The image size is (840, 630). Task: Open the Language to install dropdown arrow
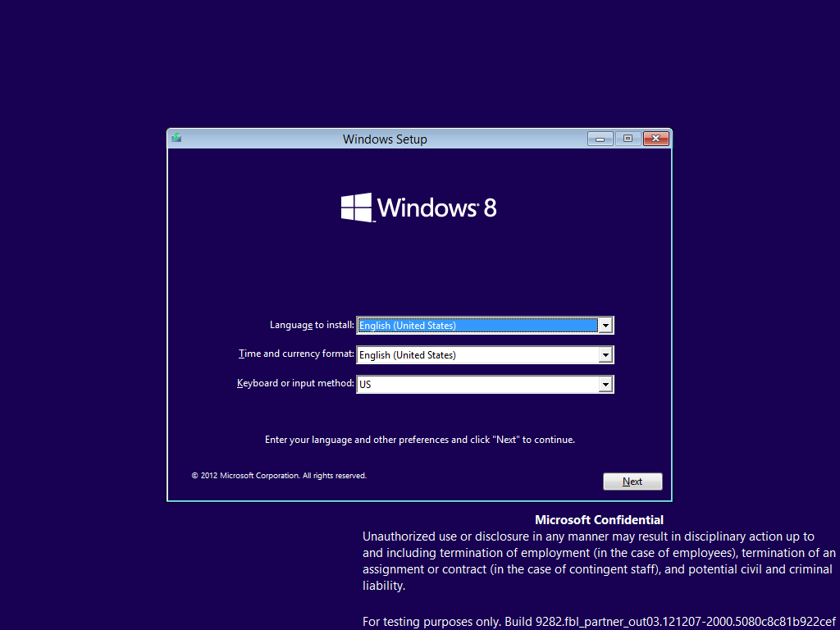(605, 325)
